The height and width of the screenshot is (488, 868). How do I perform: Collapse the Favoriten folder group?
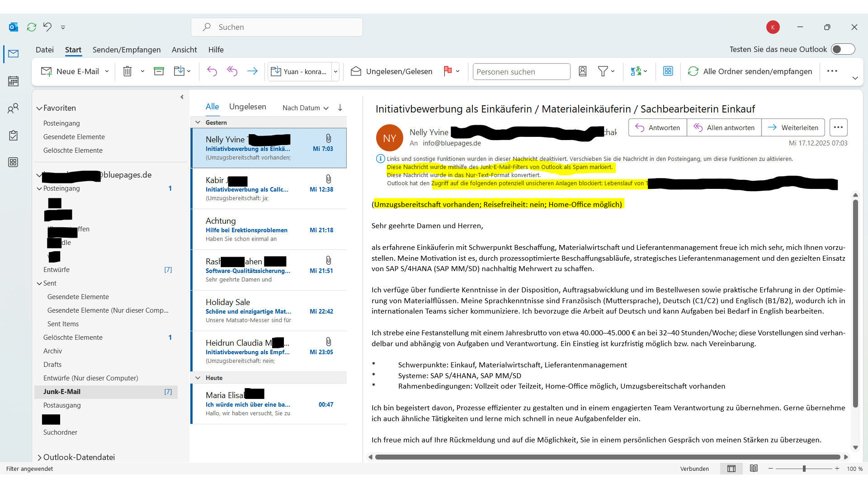click(x=39, y=108)
